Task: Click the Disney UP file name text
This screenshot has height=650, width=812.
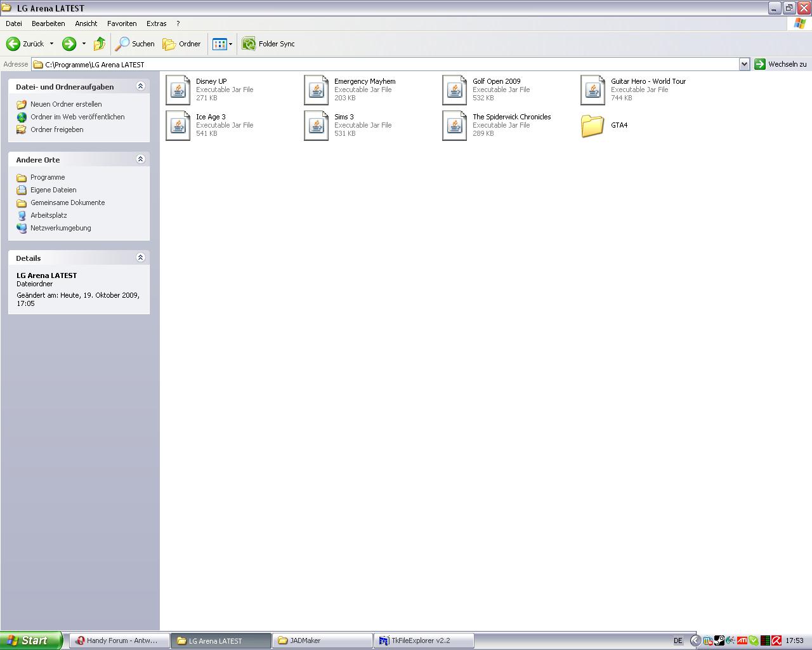Action: [x=211, y=81]
